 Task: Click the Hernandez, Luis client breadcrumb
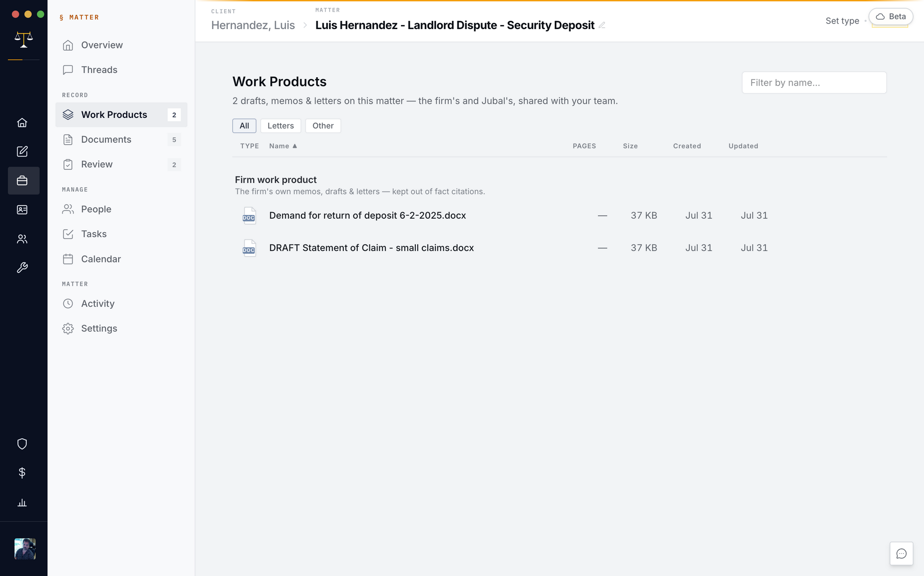(253, 25)
